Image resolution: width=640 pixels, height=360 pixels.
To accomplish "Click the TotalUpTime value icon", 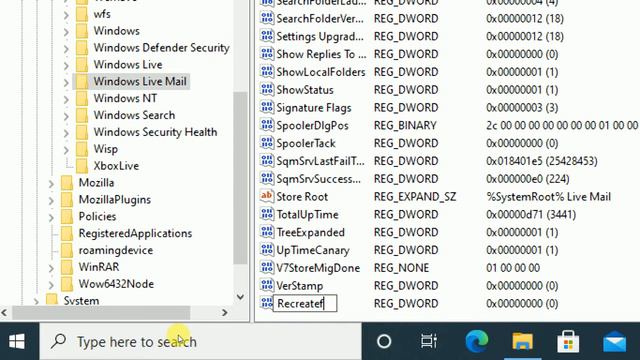I will [267, 214].
